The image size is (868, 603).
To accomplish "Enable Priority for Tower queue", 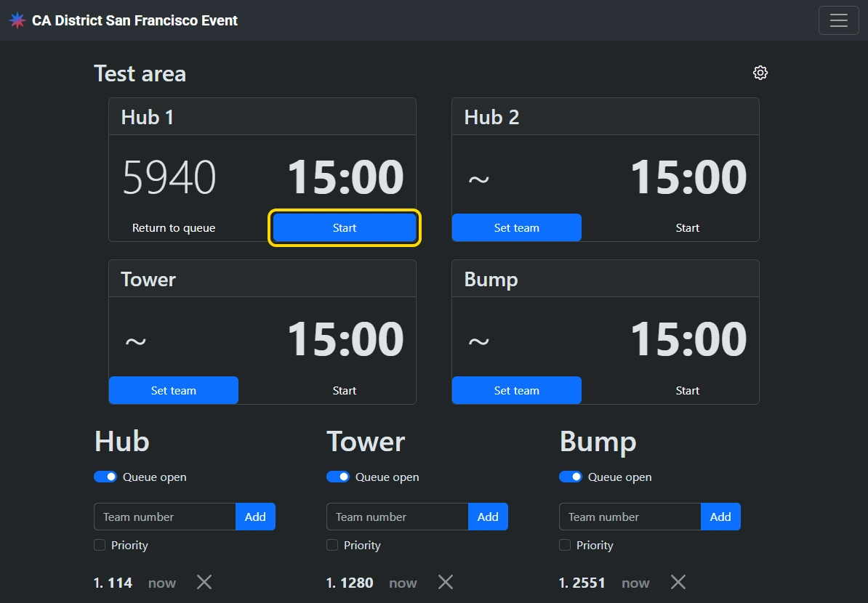I will click(332, 545).
